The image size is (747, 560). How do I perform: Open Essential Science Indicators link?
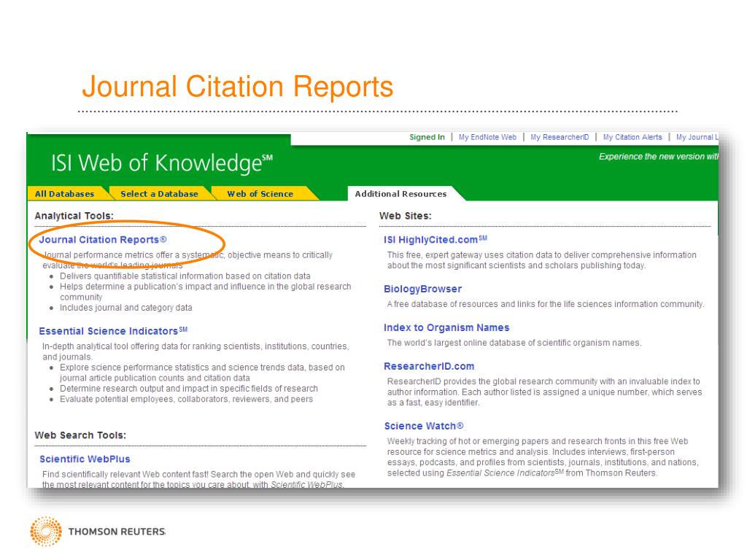(113, 331)
